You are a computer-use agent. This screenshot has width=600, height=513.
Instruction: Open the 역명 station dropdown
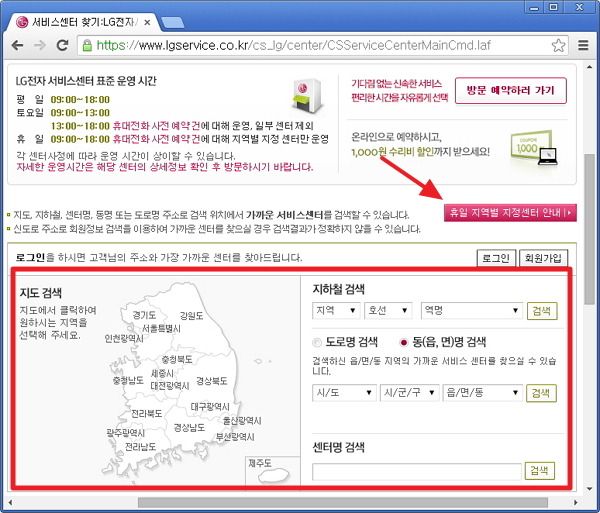[471, 310]
